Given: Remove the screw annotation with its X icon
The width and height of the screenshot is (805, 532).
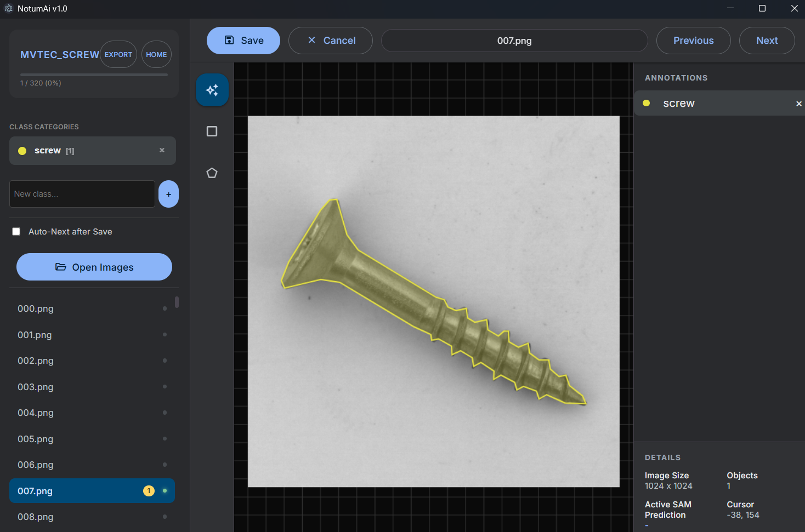Looking at the screenshot, I should (x=798, y=103).
